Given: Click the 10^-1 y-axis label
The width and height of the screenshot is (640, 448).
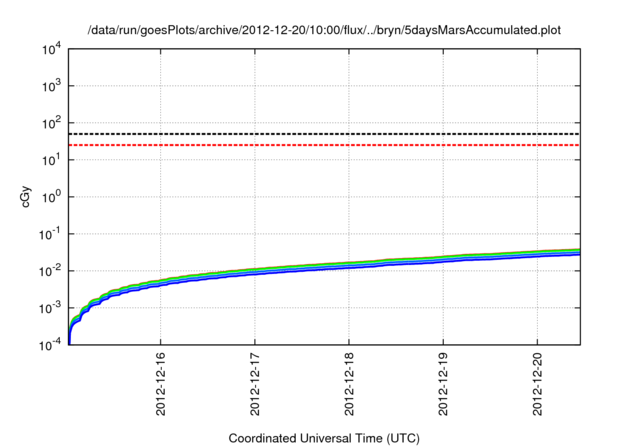Looking at the screenshot, I should tap(50, 234).
